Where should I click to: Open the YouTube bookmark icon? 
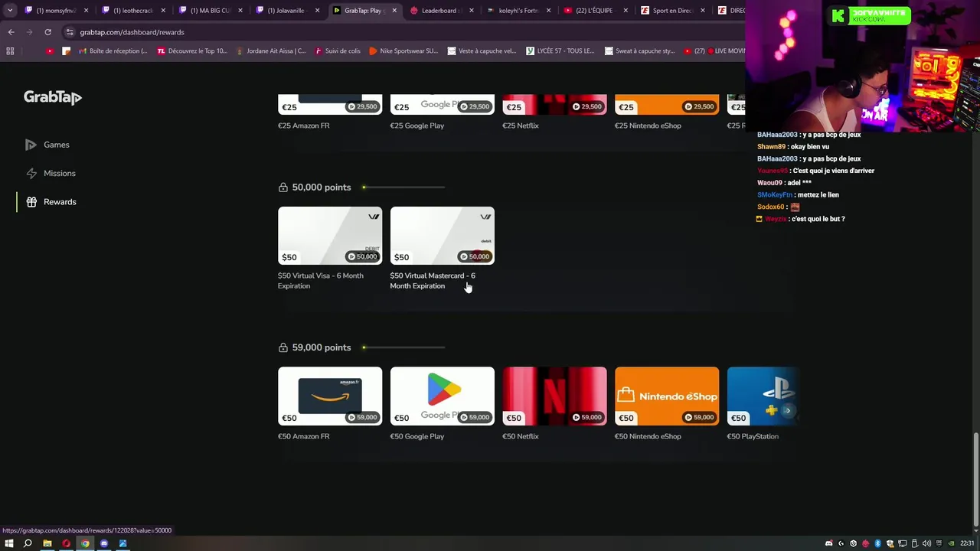[x=50, y=51]
